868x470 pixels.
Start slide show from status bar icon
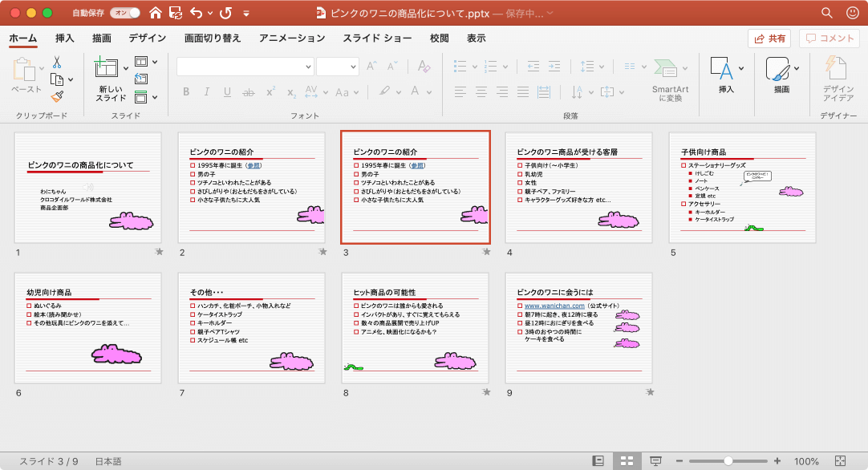tap(655, 461)
